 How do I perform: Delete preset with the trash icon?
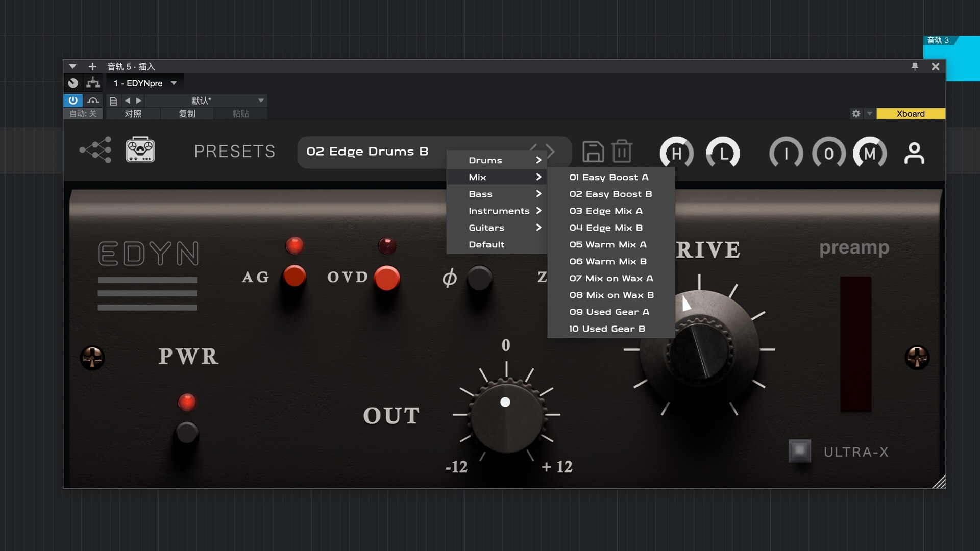(622, 152)
